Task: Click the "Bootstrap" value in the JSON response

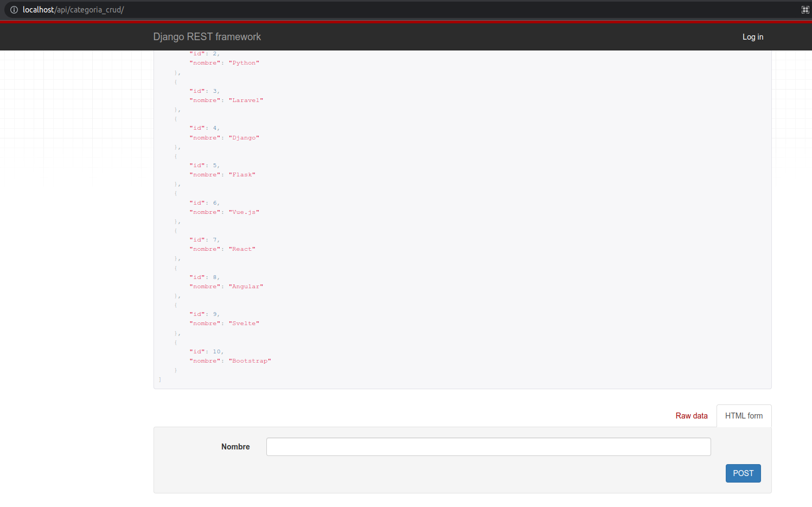Action: pos(250,361)
